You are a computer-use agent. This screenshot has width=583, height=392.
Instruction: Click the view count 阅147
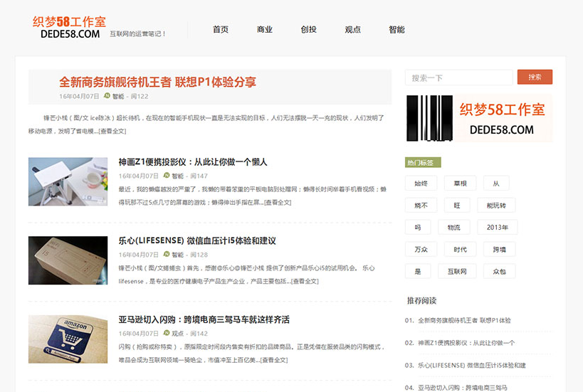pyautogui.click(x=199, y=176)
